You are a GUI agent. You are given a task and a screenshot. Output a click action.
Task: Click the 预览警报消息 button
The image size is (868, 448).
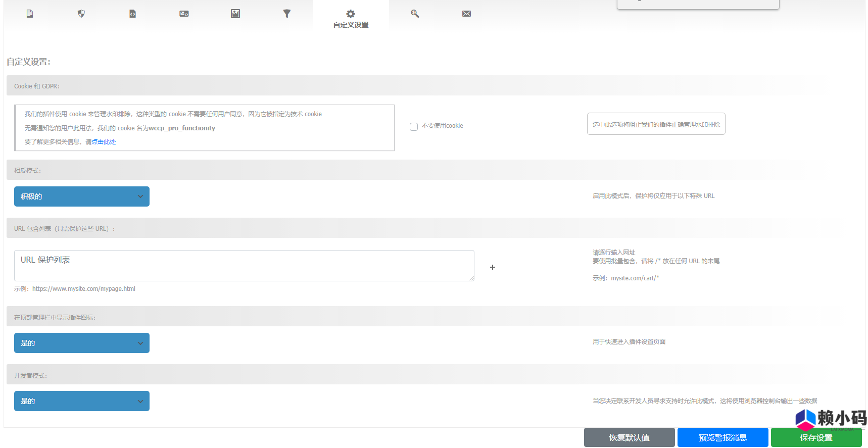click(x=722, y=437)
